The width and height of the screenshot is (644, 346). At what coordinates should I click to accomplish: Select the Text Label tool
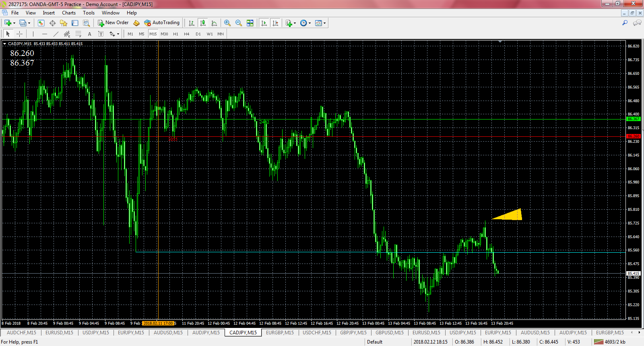[x=101, y=34]
